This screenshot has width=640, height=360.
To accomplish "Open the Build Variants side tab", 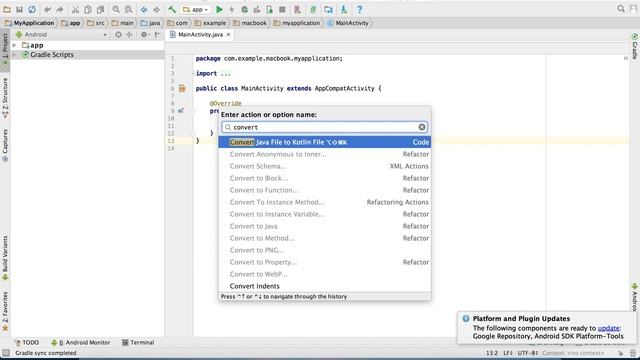I will coord(5,258).
